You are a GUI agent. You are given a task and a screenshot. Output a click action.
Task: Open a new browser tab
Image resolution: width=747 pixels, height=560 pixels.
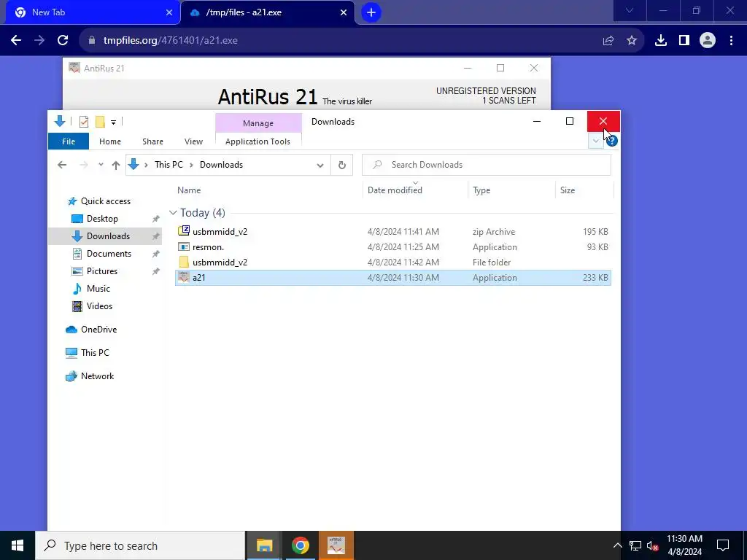point(371,12)
